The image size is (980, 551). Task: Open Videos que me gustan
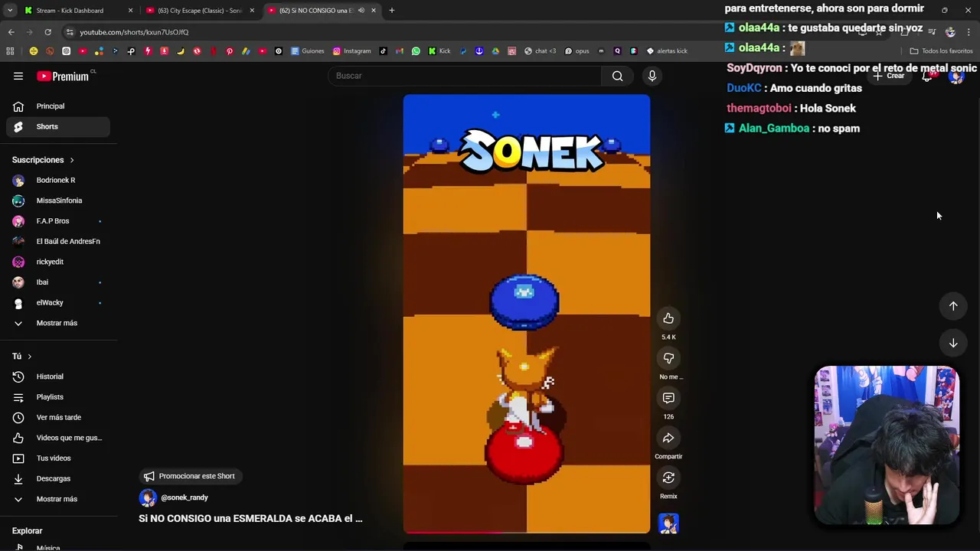tap(58, 438)
